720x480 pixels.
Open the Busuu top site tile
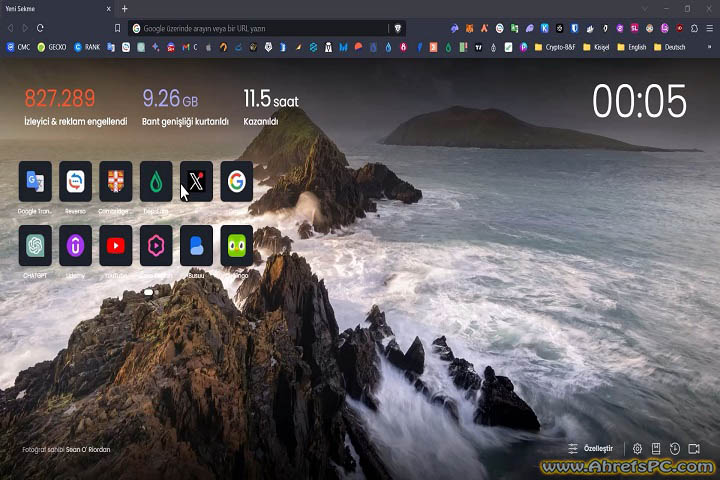[197, 246]
